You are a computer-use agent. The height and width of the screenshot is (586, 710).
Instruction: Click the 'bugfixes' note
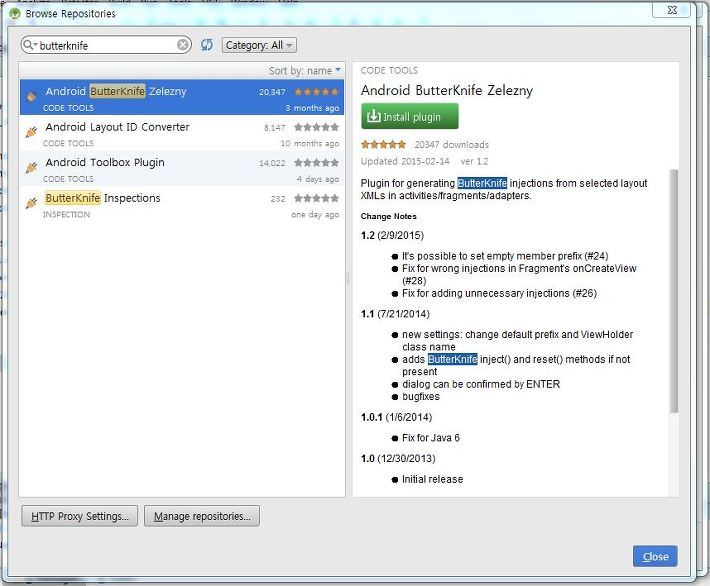point(421,397)
